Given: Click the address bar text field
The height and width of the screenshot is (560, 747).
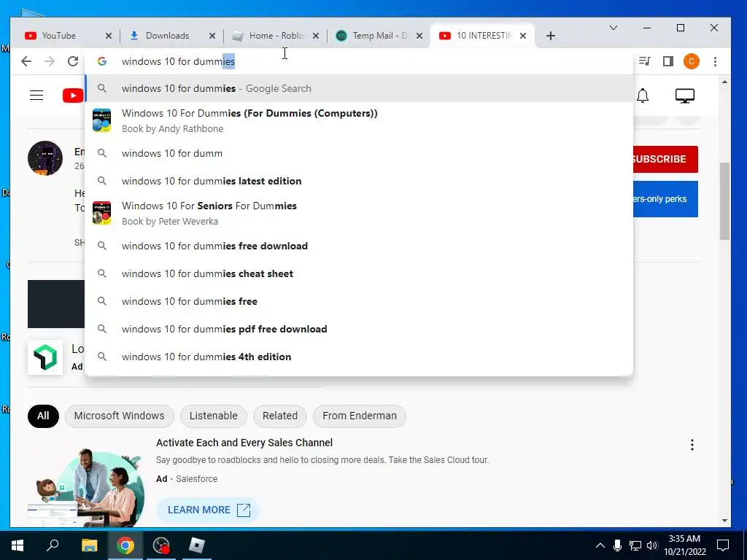Looking at the screenshot, I should tap(359, 61).
